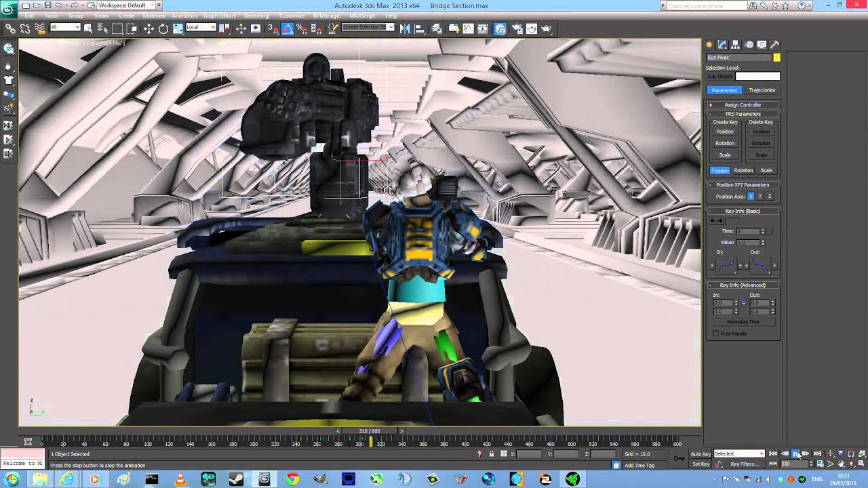Open the Align tool
The image size is (868, 488).
pyautogui.click(x=419, y=28)
